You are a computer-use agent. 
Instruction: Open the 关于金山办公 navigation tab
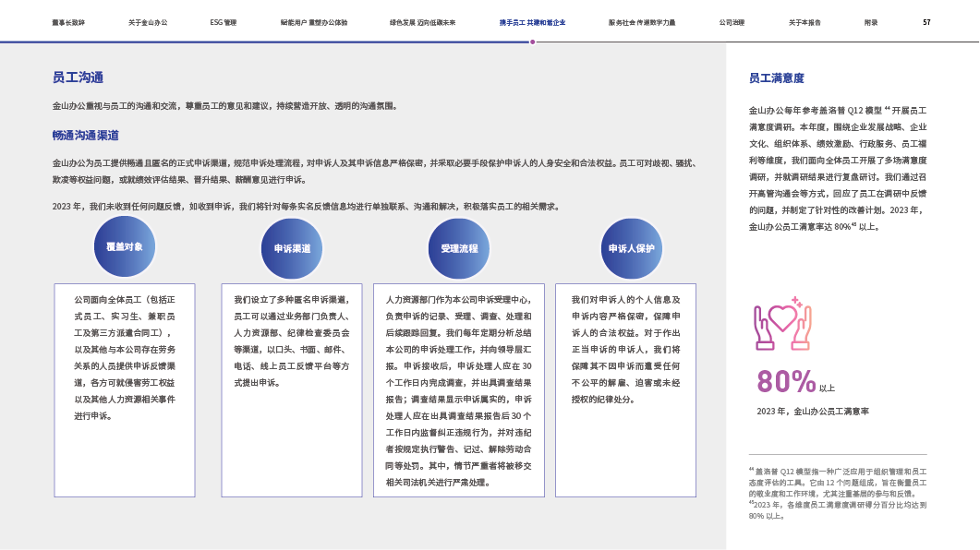click(x=148, y=22)
